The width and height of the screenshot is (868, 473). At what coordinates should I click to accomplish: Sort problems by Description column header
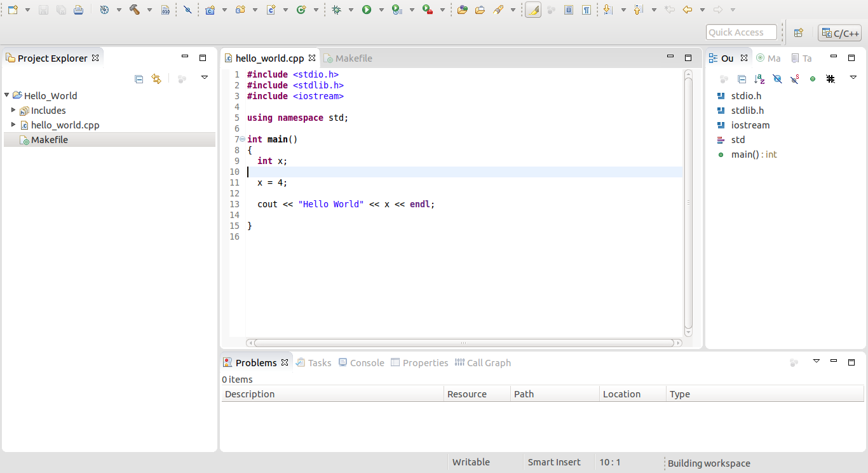[x=332, y=394]
